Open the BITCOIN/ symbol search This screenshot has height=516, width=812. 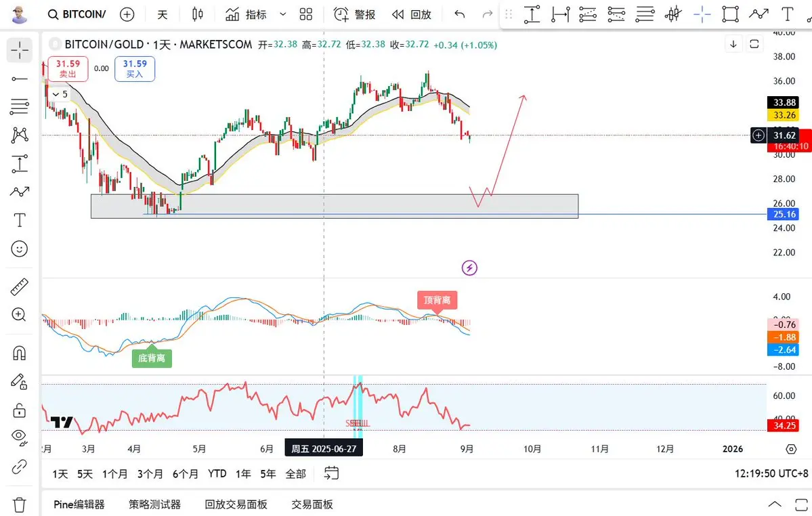77,14
